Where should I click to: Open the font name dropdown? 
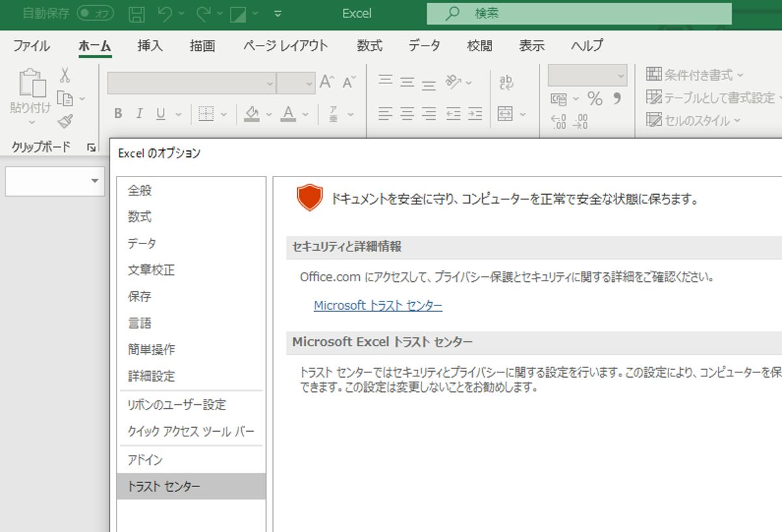270,83
